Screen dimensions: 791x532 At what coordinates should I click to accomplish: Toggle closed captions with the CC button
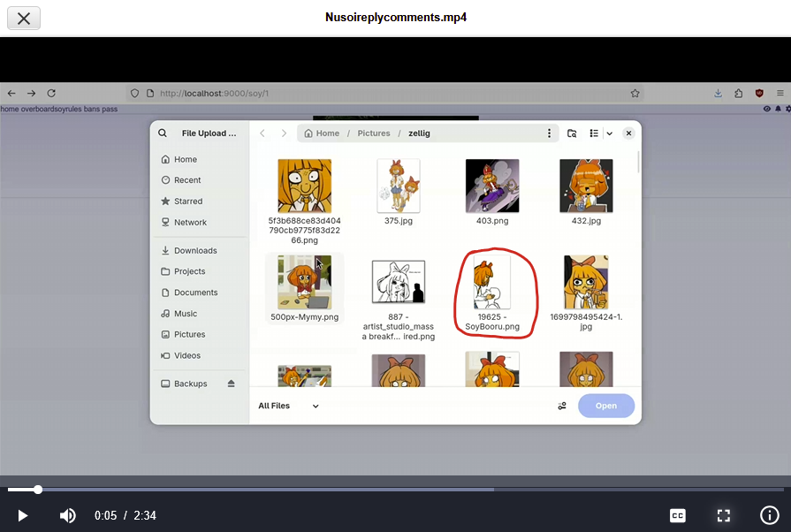coord(677,515)
